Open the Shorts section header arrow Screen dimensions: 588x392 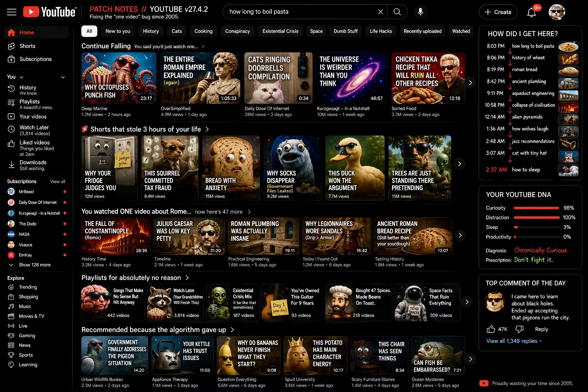pyautogui.click(x=207, y=129)
